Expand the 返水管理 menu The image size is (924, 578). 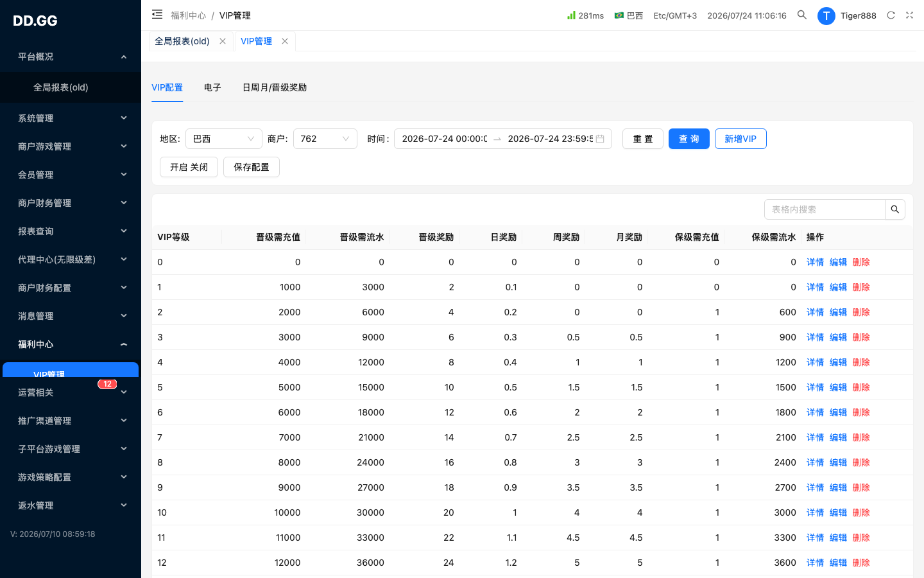coord(71,505)
